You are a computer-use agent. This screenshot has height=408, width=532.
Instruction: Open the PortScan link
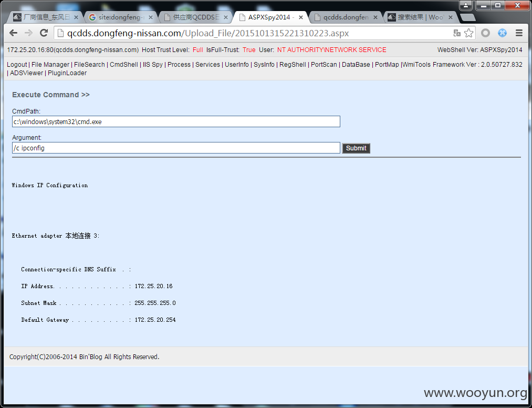[x=324, y=65]
